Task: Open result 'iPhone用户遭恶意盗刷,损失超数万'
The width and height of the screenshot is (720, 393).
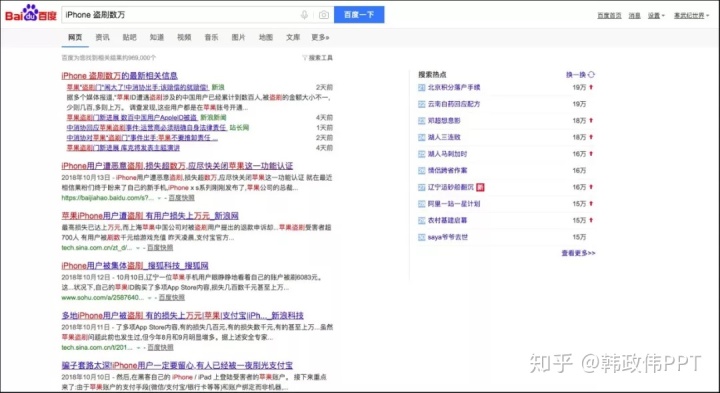Action: click(x=177, y=166)
